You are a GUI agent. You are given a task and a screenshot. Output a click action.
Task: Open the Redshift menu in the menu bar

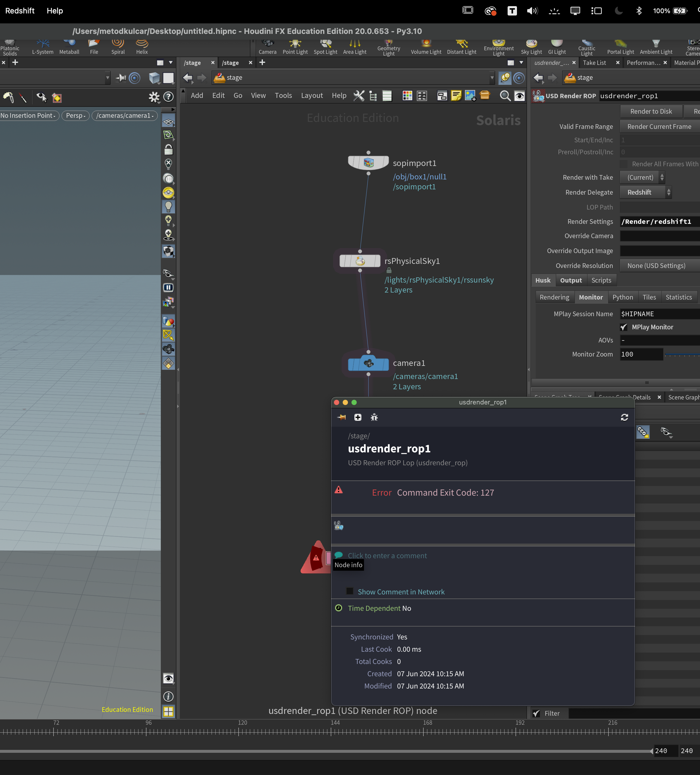point(20,11)
